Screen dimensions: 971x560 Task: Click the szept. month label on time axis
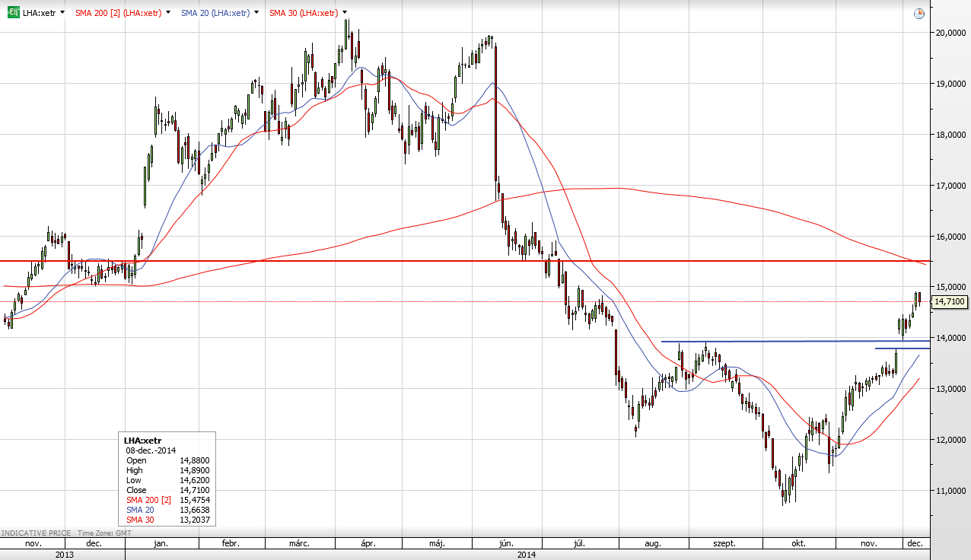(724, 544)
